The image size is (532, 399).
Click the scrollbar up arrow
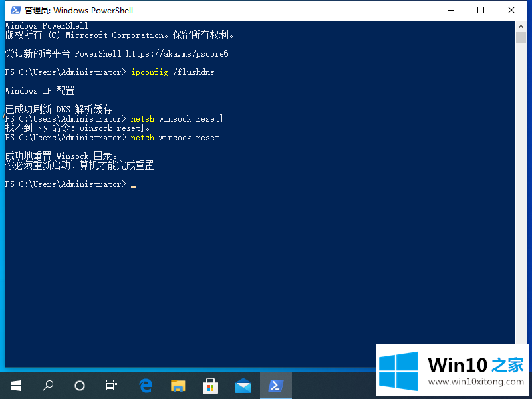coord(521,26)
